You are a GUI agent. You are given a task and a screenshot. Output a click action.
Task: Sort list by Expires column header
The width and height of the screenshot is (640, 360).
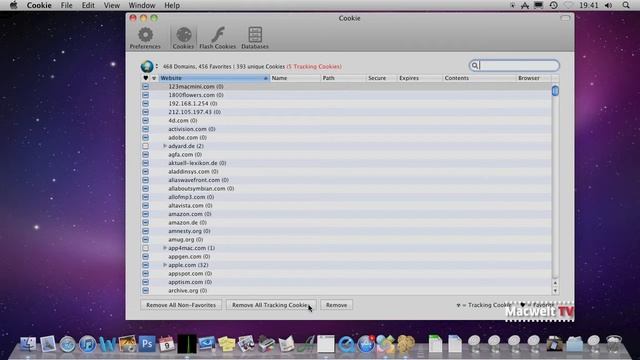click(420, 78)
